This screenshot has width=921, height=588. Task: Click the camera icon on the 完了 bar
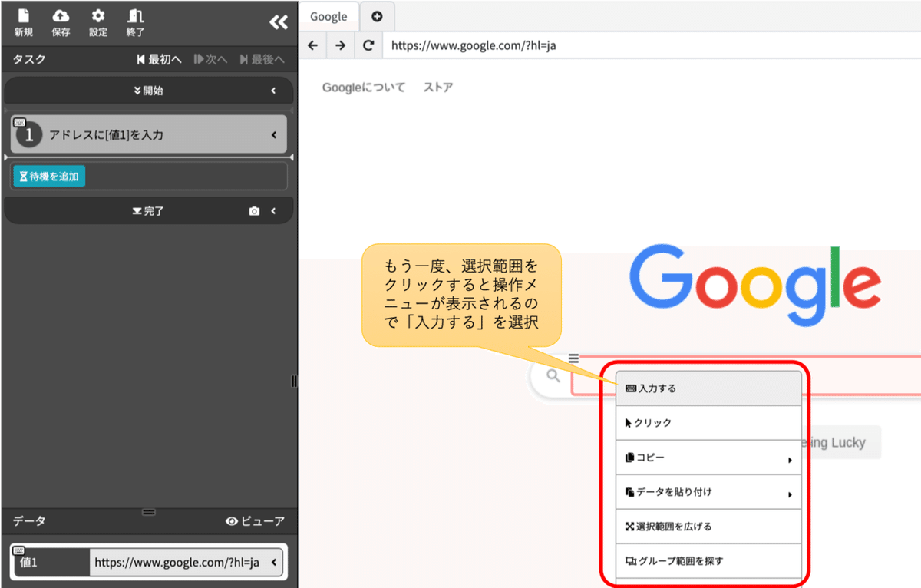(x=254, y=210)
